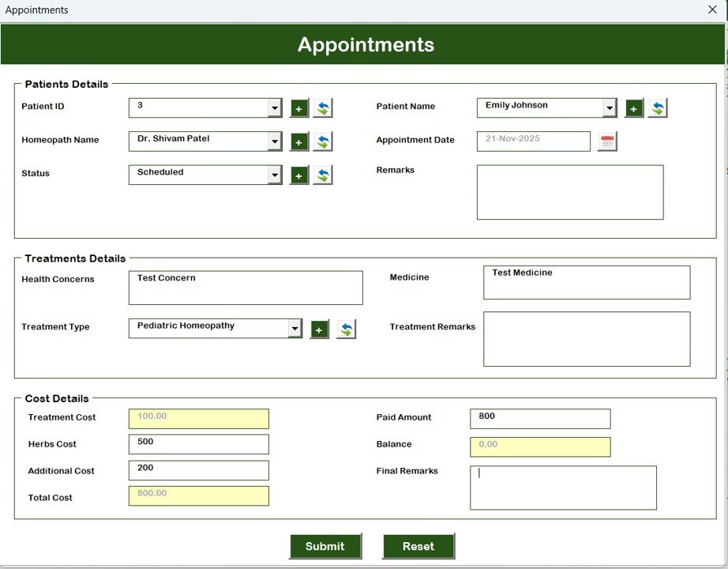Add a new Patient Name via plus icon
Screen dimensions: 728x569
pos(634,107)
